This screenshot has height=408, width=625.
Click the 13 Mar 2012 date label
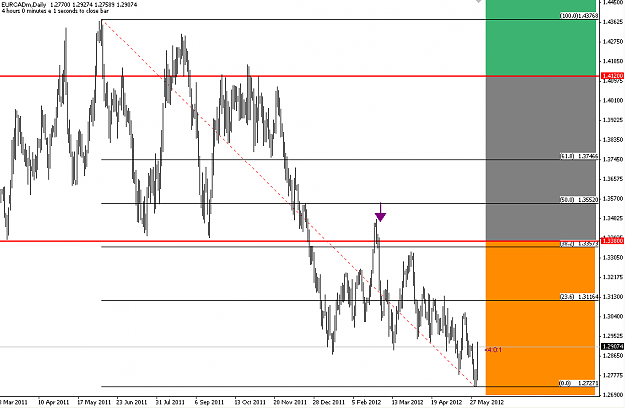pos(407,402)
